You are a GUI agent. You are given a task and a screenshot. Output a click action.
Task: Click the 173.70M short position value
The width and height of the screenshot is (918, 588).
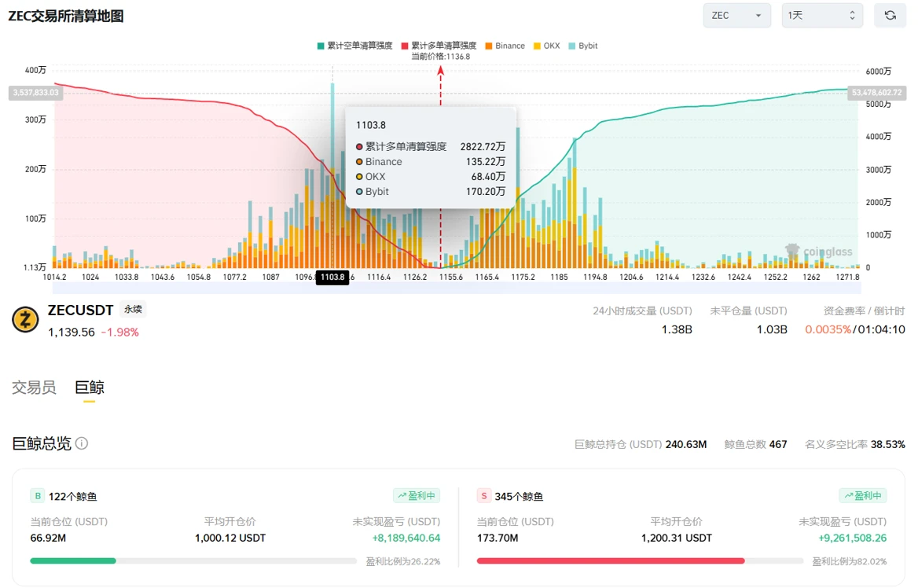(498, 538)
